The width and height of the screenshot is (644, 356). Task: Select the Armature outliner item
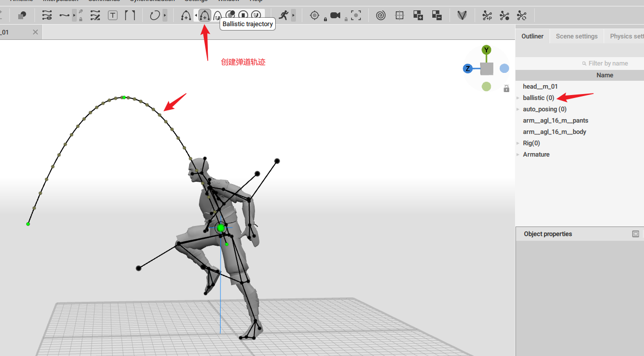click(x=536, y=155)
